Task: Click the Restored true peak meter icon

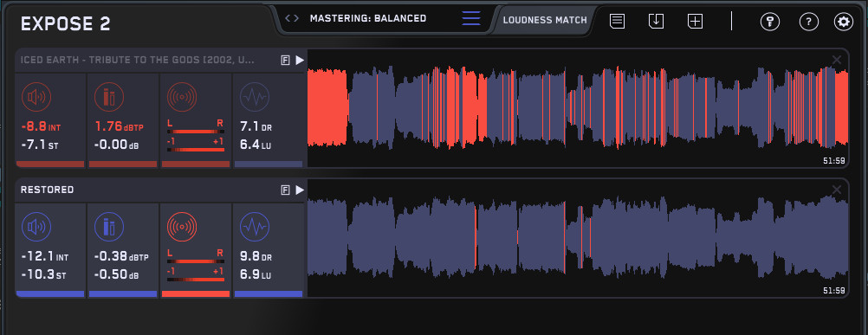Action: [x=108, y=227]
